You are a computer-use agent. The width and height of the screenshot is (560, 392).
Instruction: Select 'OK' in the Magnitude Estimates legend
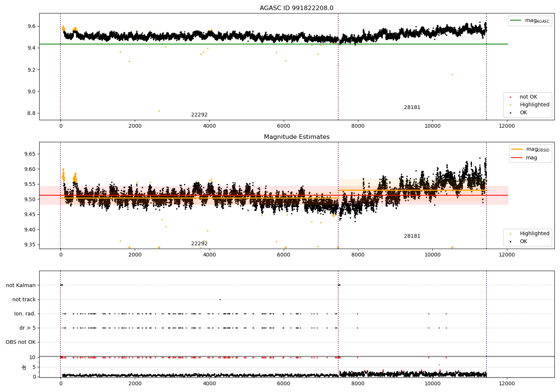(519, 242)
